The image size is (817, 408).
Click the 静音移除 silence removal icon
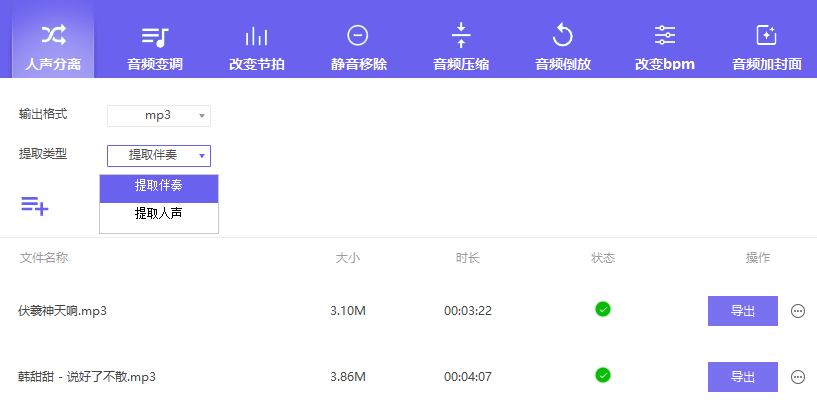[358, 37]
